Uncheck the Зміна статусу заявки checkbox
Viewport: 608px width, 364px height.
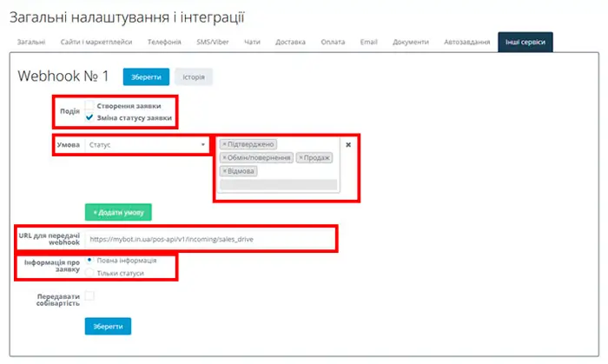(89, 118)
